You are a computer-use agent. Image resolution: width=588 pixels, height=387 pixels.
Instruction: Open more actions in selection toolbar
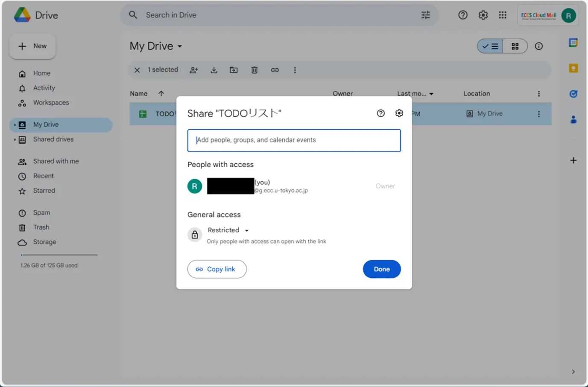tap(295, 70)
